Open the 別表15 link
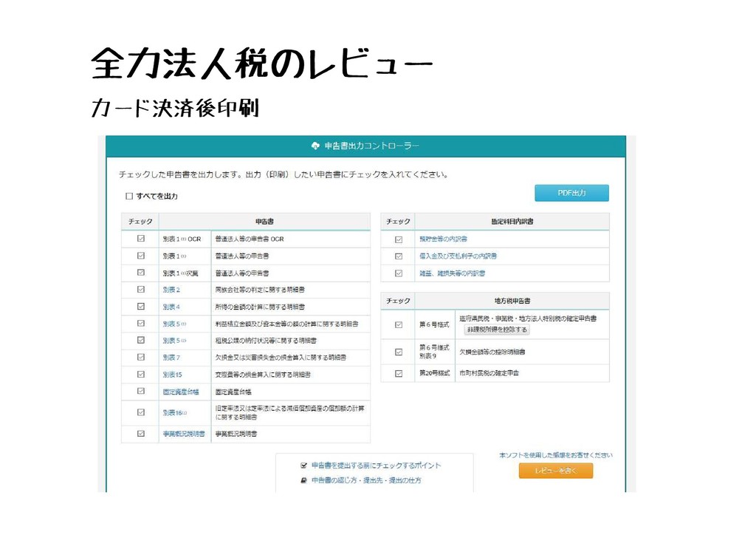 click(x=173, y=375)
